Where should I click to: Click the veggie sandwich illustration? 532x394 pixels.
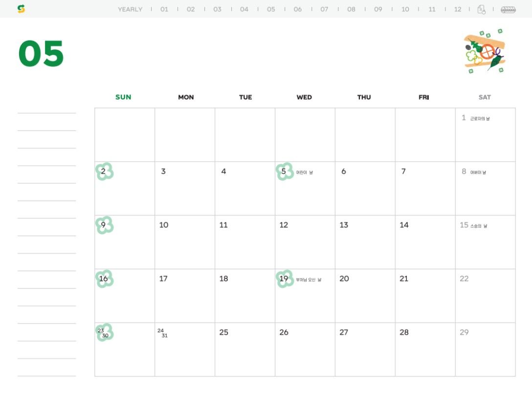click(x=484, y=52)
